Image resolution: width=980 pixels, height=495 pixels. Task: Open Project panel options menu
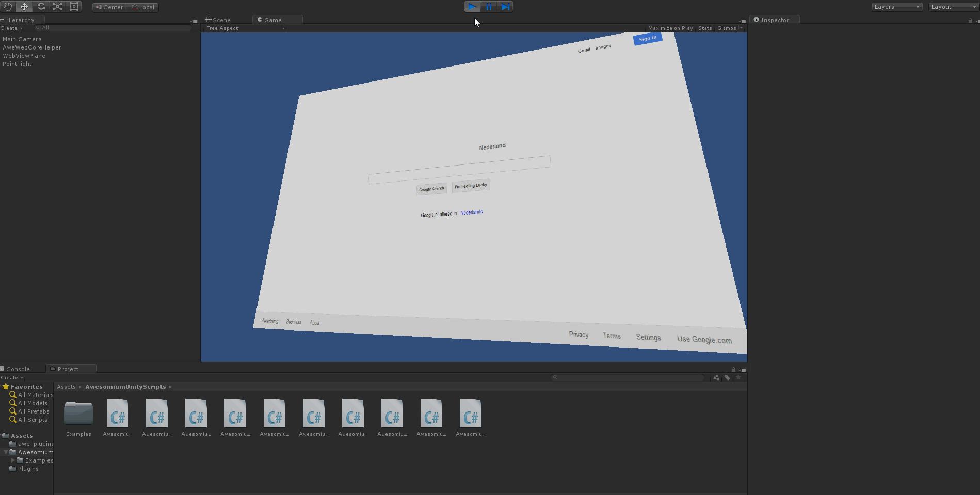click(743, 370)
